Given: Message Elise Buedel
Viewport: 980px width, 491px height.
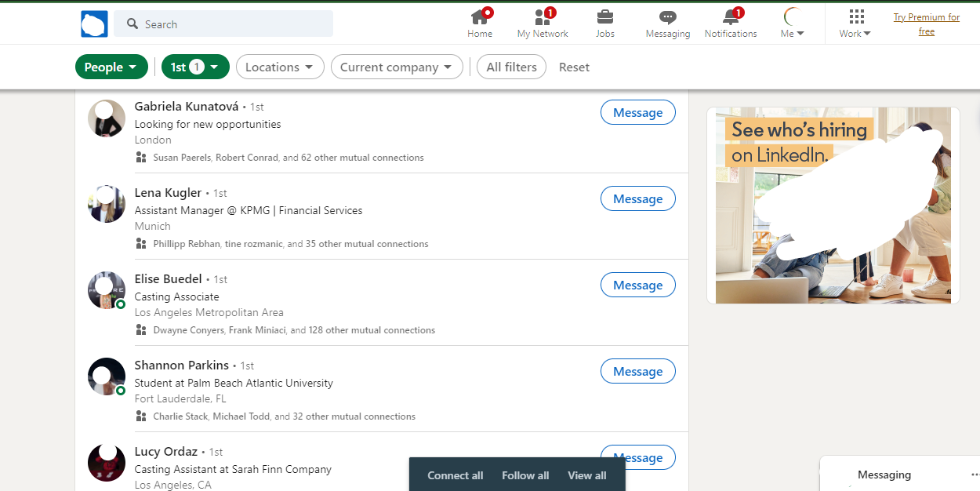Looking at the screenshot, I should click(637, 286).
